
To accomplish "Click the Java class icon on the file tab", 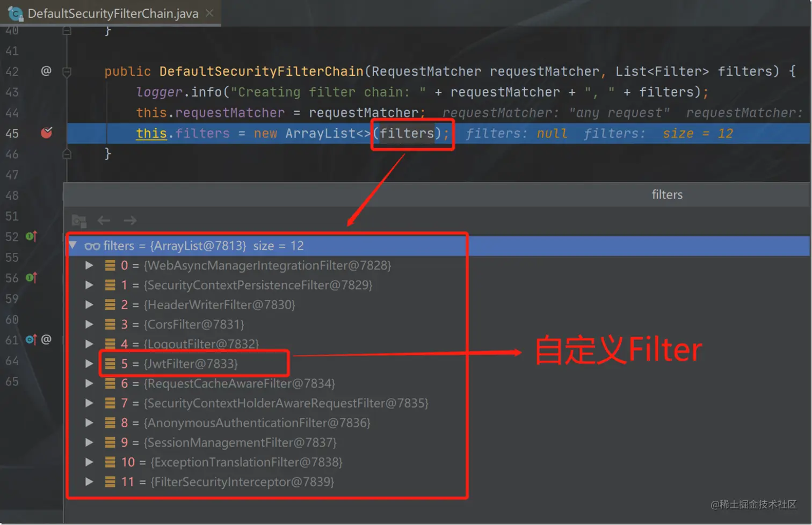I will pyautogui.click(x=15, y=13).
